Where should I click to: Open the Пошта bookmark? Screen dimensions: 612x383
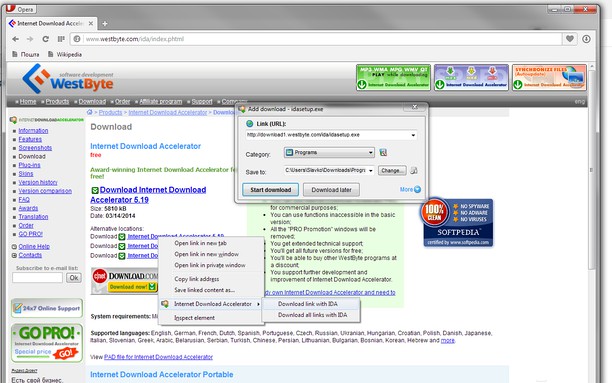pos(26,54)
